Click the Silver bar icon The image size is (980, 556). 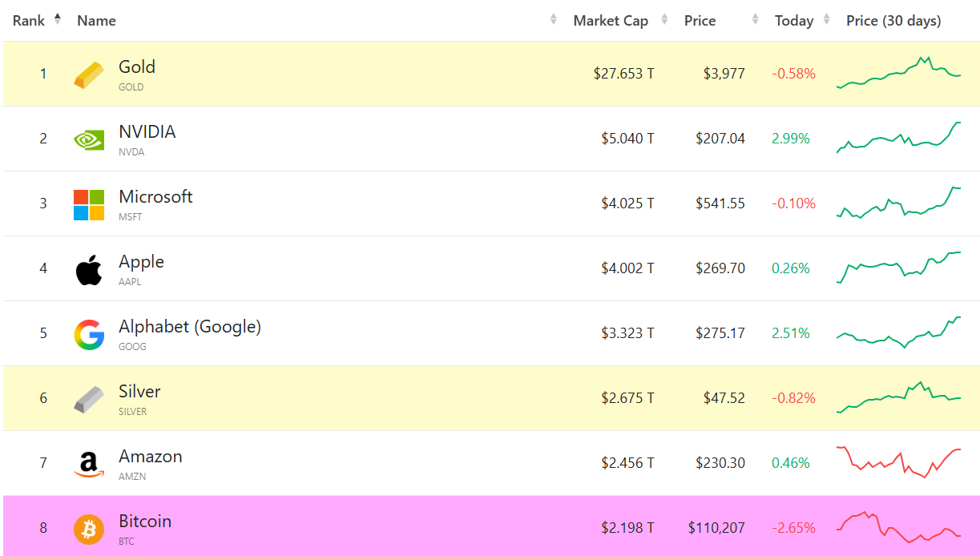coord(89,399)
